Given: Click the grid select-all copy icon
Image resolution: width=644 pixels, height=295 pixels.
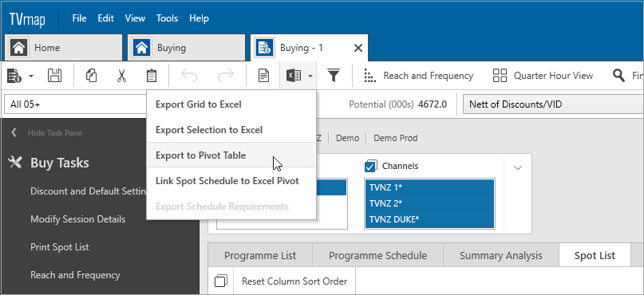Looking at the screenshot, I should 221,281.
